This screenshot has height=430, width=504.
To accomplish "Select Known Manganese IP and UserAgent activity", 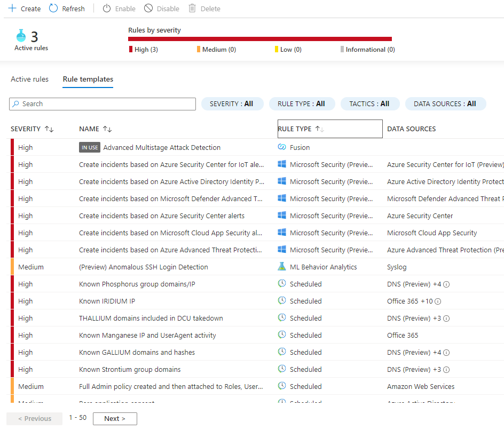I will (x=147, y=335).
